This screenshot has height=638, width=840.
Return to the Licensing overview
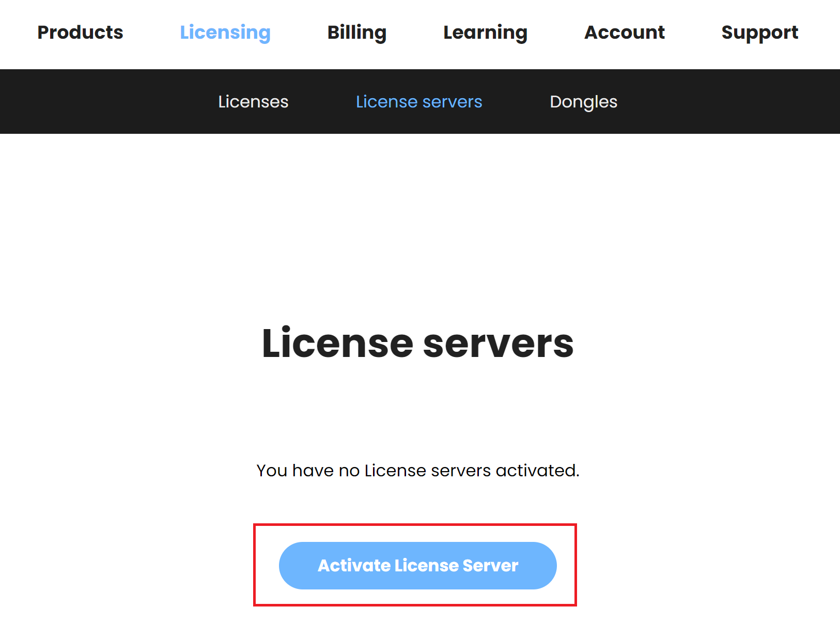225,33
